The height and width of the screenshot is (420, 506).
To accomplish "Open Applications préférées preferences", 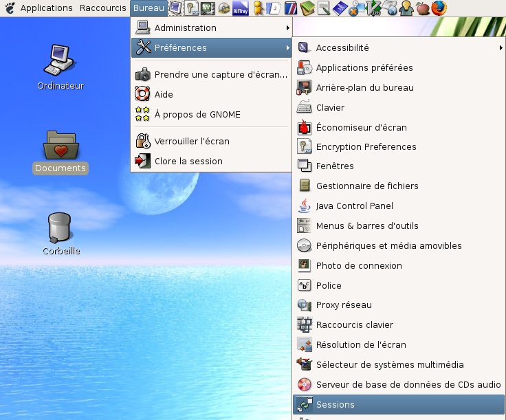I will click(399, 68).
